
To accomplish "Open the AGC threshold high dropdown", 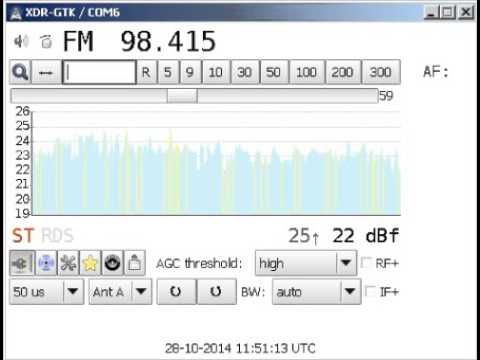I will pyautogui.click(x=306, y=263).
